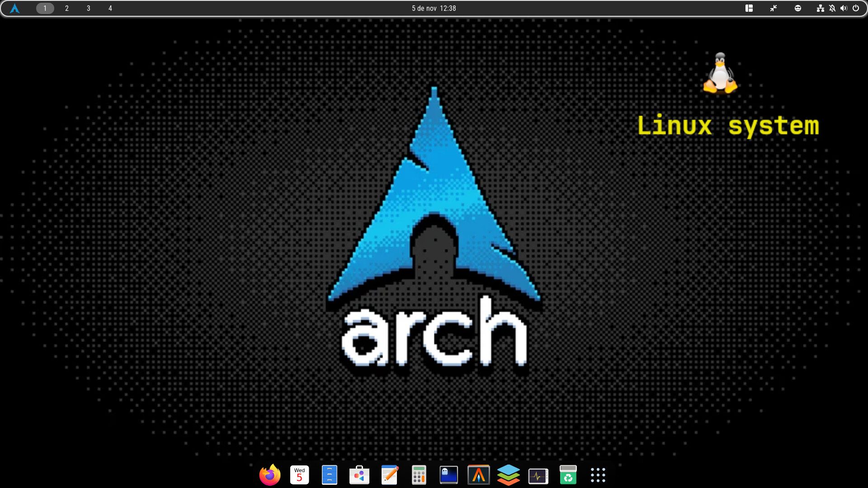Open the date and time calendar panel
The height and width of the screenshot is (488, 868).
[x=434, y=8]
